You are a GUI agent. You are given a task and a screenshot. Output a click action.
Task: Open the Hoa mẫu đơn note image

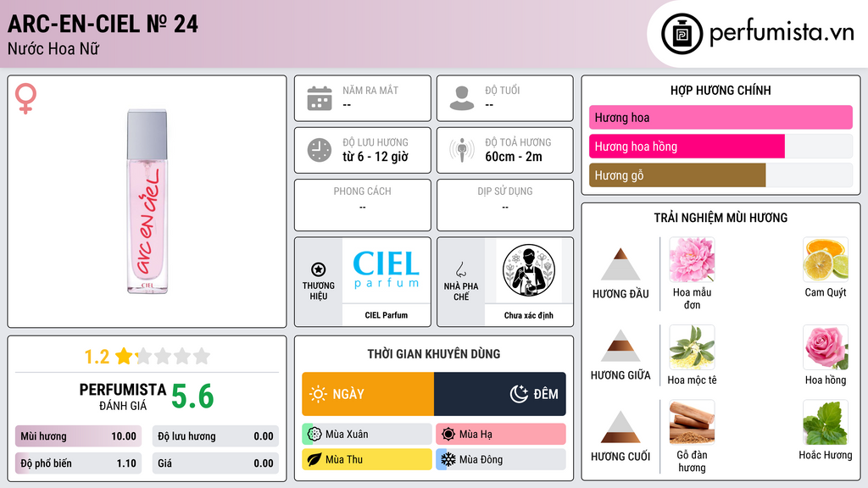(692, 260)
